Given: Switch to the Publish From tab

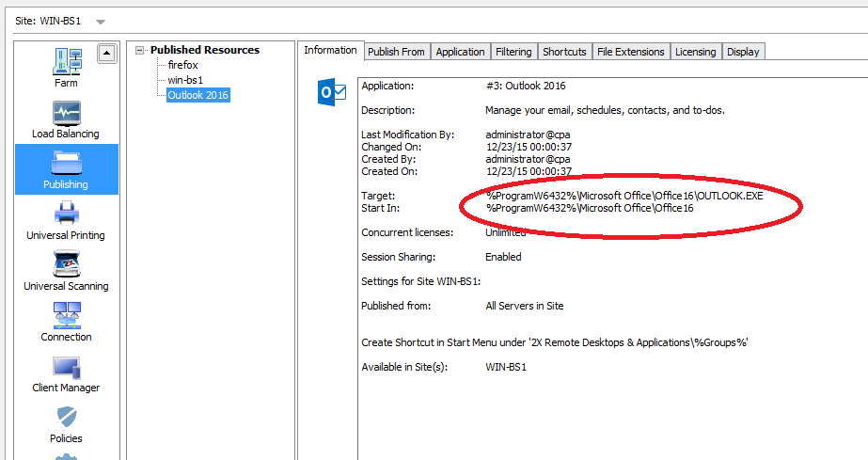Looking at the screenshot, I should [396, 52].
